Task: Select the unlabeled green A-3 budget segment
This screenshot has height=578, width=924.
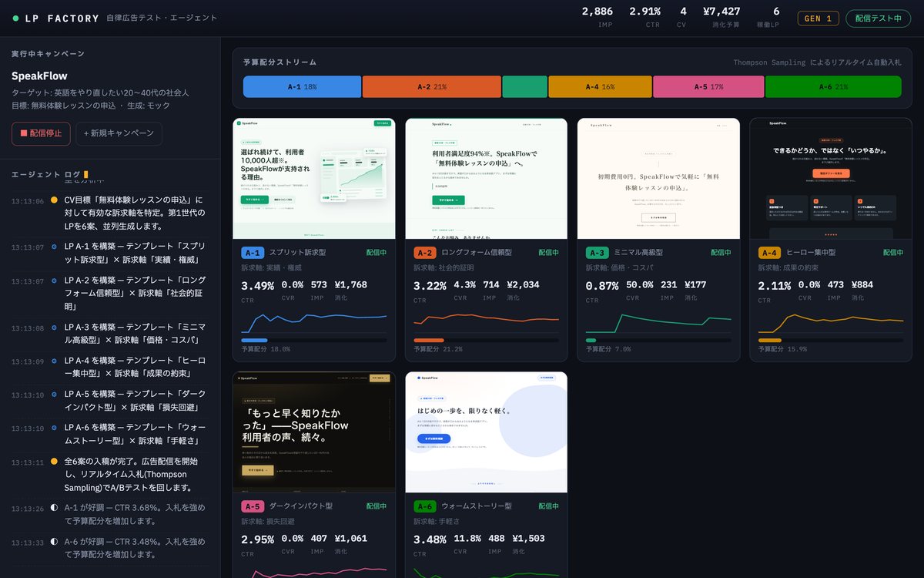Action: point(525,87)
